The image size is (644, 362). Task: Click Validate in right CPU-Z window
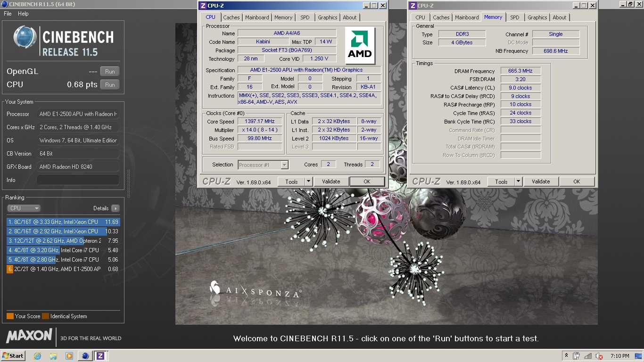pos(541,181)
